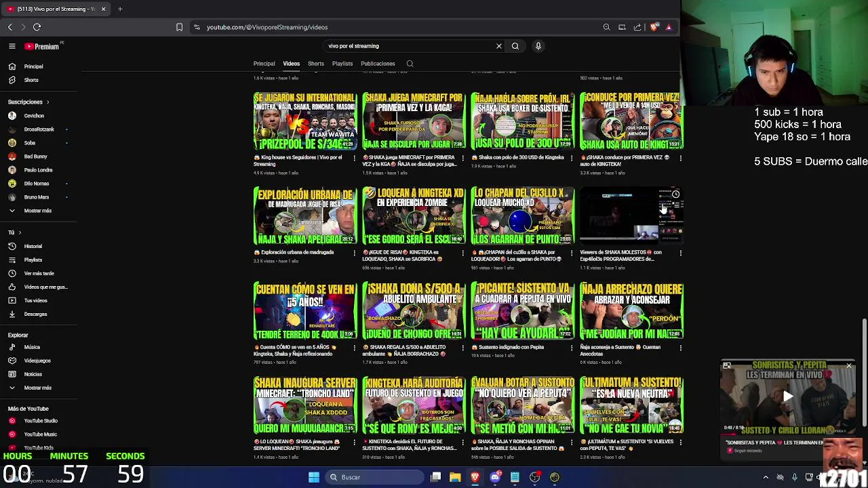The height and width of the screenshot is (488, 868).
Task: Open the browser share icon
Action: [637, 27]
